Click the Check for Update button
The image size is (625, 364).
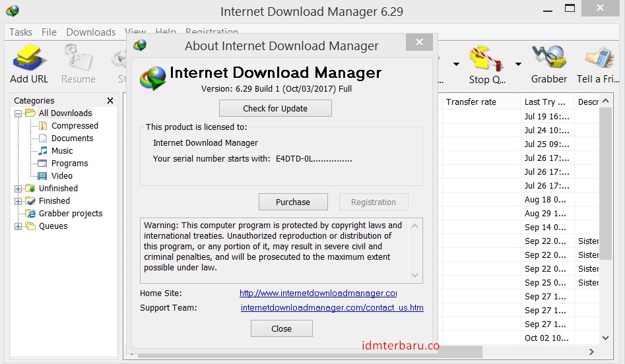tap(275, 108)
